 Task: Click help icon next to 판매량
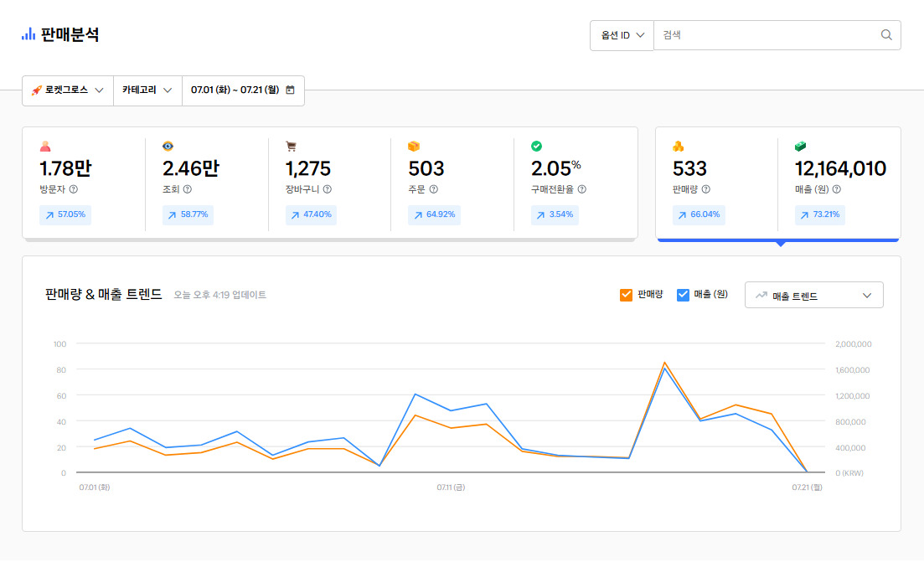[705, 189]
